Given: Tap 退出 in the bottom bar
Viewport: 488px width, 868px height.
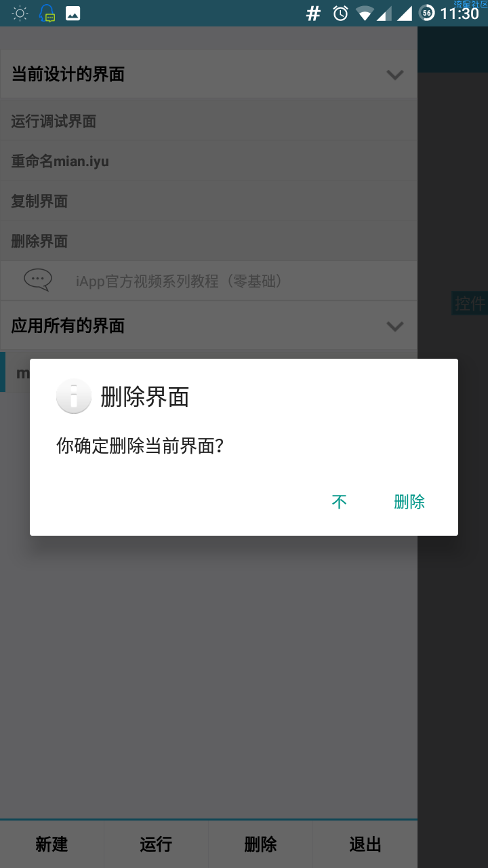Looking at the screenshot, I should point(365,844).
